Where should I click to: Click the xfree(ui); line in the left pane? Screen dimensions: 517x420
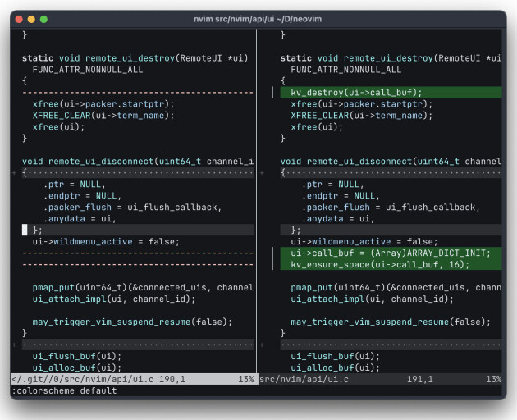click(58, 127)
